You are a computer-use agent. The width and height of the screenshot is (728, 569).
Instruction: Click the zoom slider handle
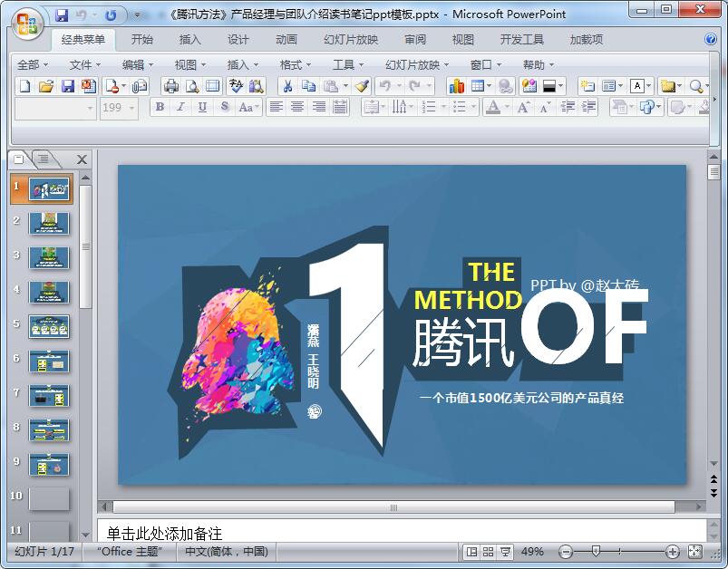596,552
